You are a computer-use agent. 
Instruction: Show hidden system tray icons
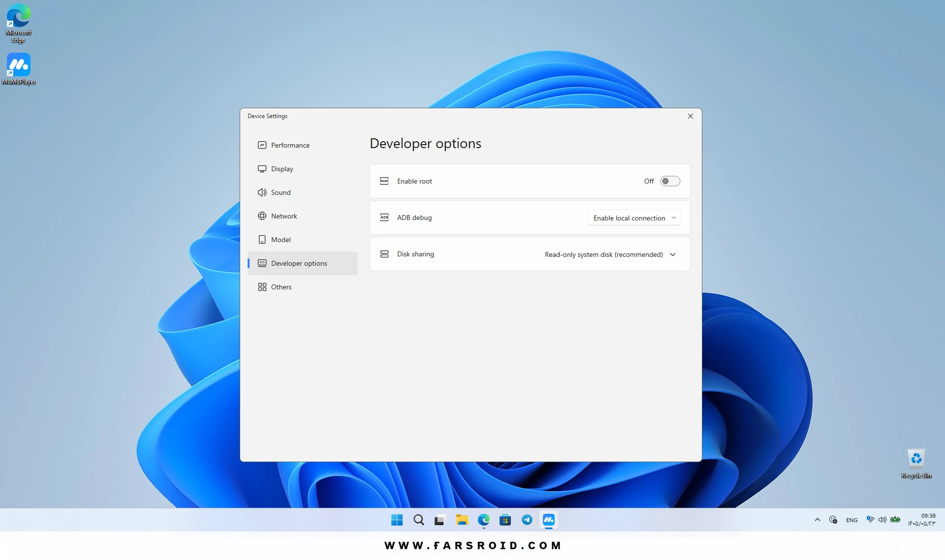818,520
